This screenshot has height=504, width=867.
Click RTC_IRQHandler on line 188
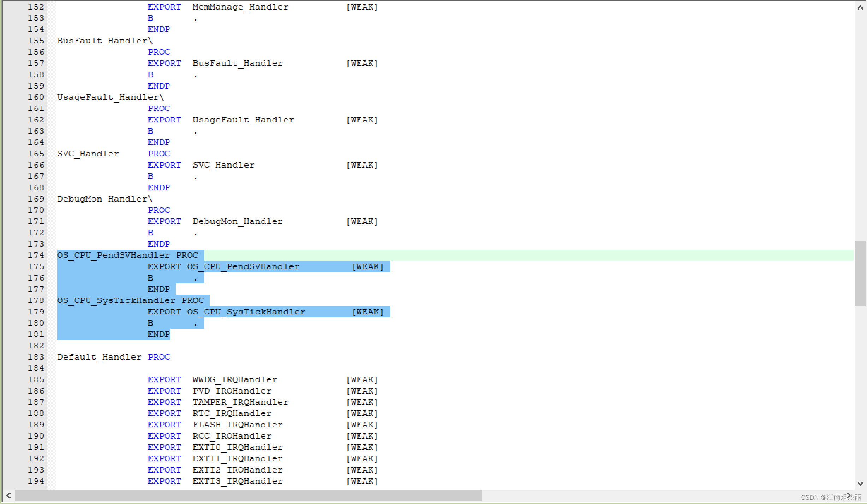coord(232,414)
